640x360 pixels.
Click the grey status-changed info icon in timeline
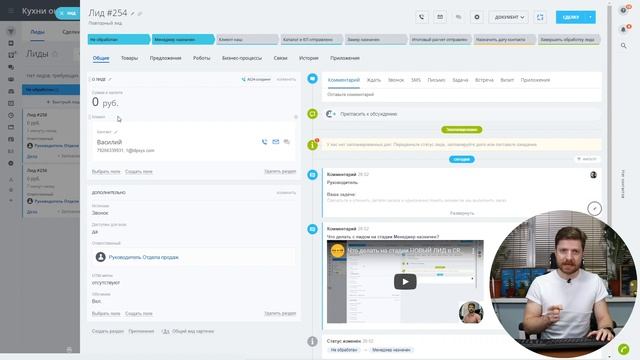coord(313,341)
